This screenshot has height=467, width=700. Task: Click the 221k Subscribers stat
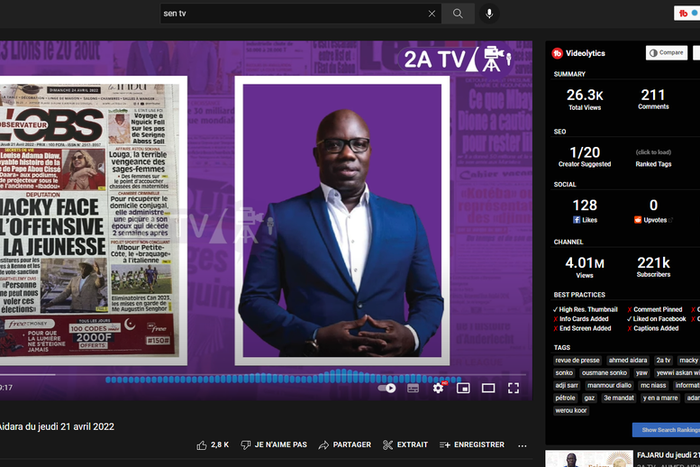click(653, 267)
